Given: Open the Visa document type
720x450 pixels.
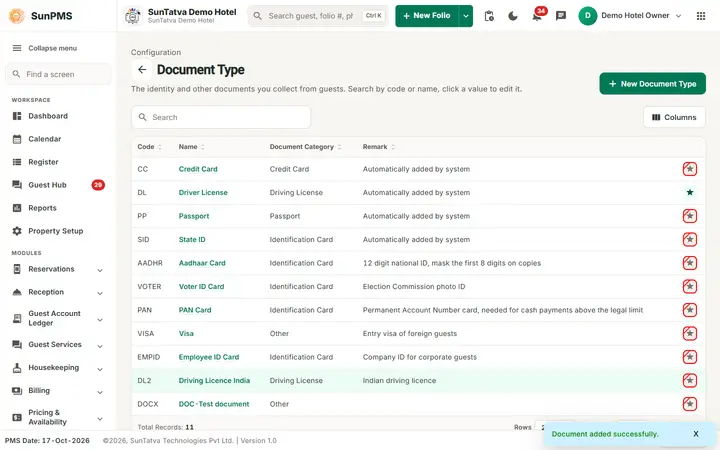Looking at the screenshot, I should point(186,333).
